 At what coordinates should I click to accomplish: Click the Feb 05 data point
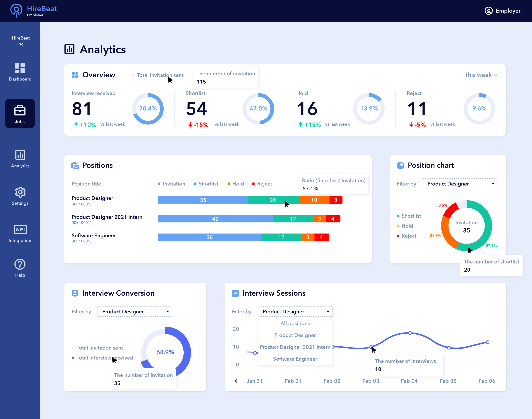pyautogui.click(x=449, y=348)
